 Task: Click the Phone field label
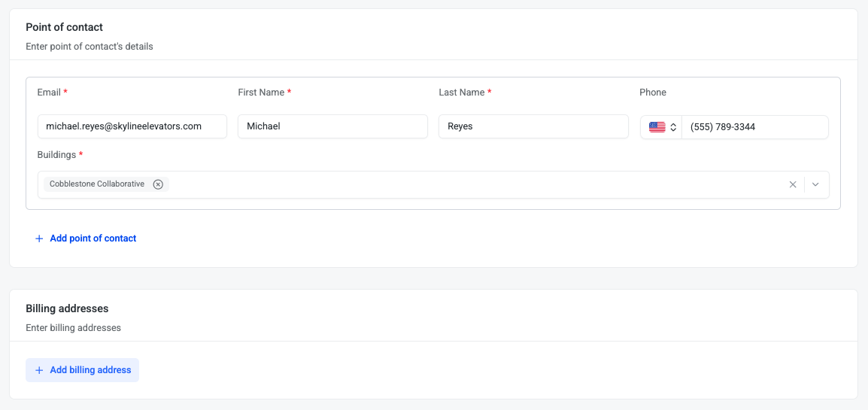coord(653,93)
